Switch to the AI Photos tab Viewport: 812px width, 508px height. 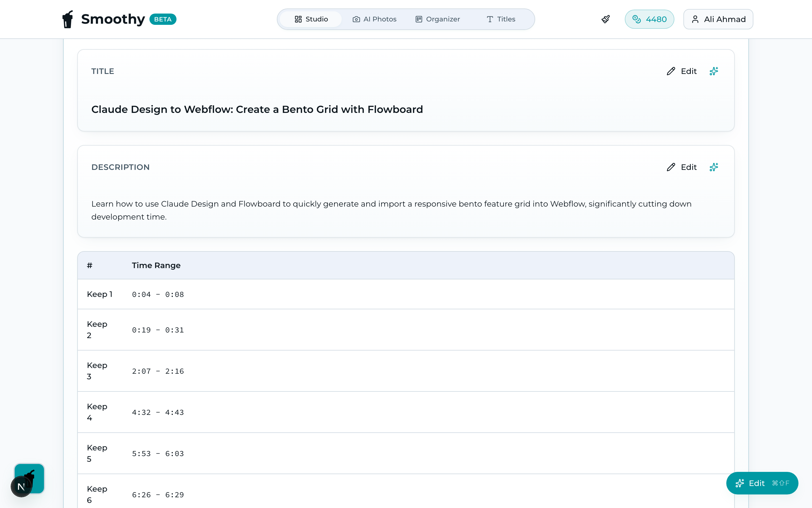click(374, 19)
